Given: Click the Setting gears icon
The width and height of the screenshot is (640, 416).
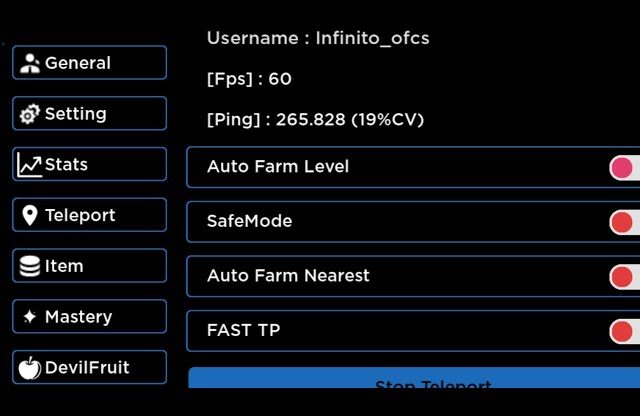Looking at the screenshot, I should tap(30, 114).
